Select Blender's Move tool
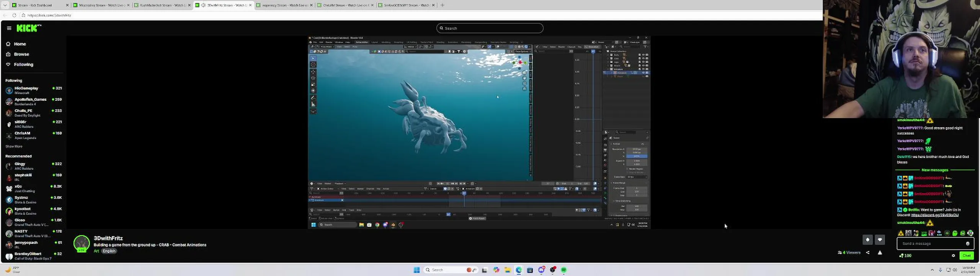This screenshot has width=980, height=276. pyautogui.click(x=313, y=72)
